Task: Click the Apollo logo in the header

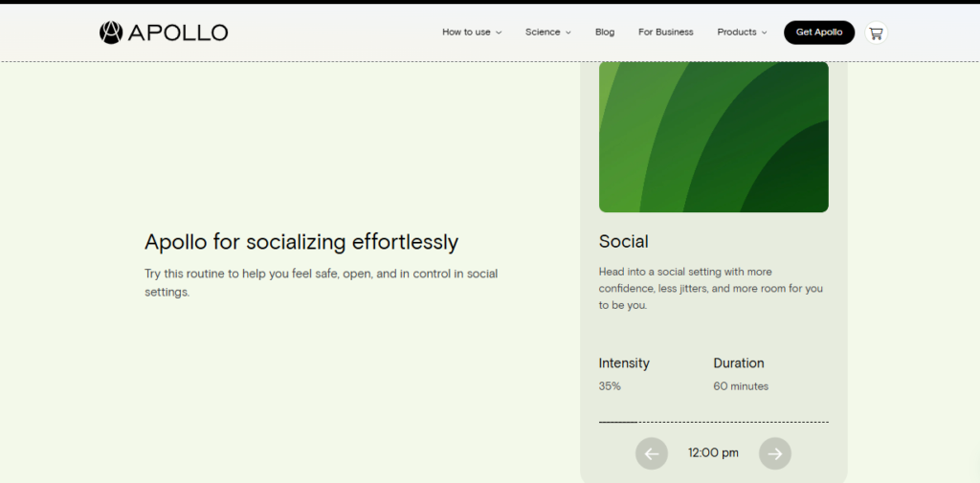Action: tap(164, 33)
